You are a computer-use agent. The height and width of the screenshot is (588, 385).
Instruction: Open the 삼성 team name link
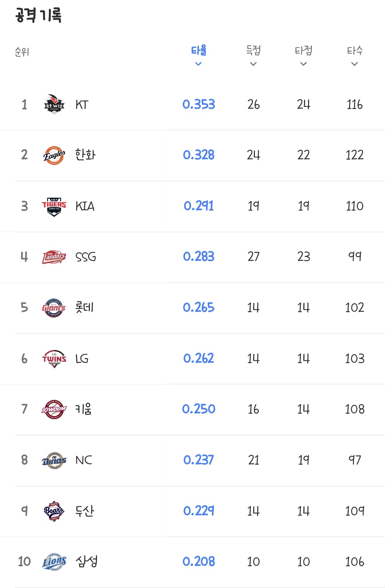[87, 562]
